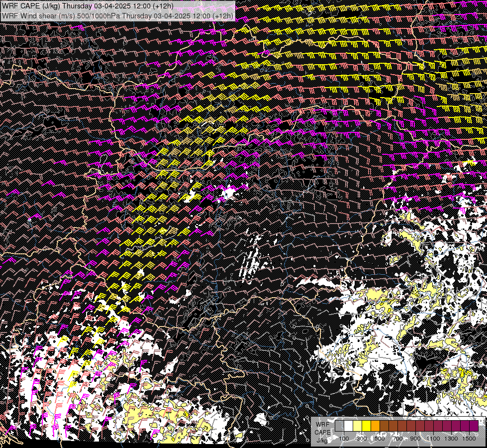Click the 900 tick label in legend
Image resolution: width=487 pixels, height=448 pixels.
415,439
